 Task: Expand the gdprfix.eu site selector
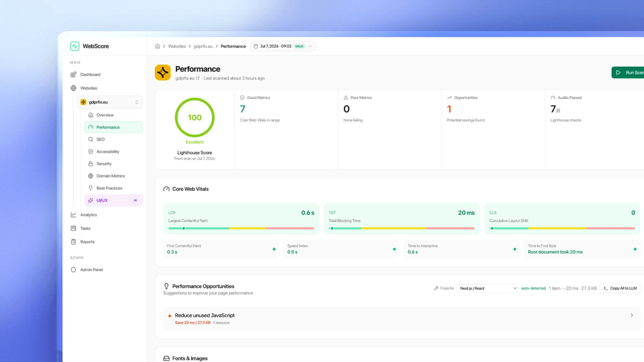[110, 102]
